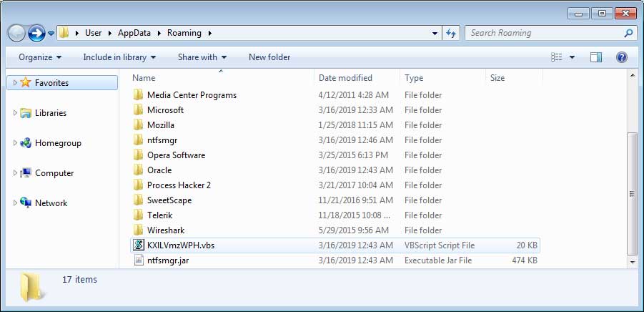Open the view options dropdown arrow
The image size is (644, 312).
pyautogui.click(x=572, y=57)
